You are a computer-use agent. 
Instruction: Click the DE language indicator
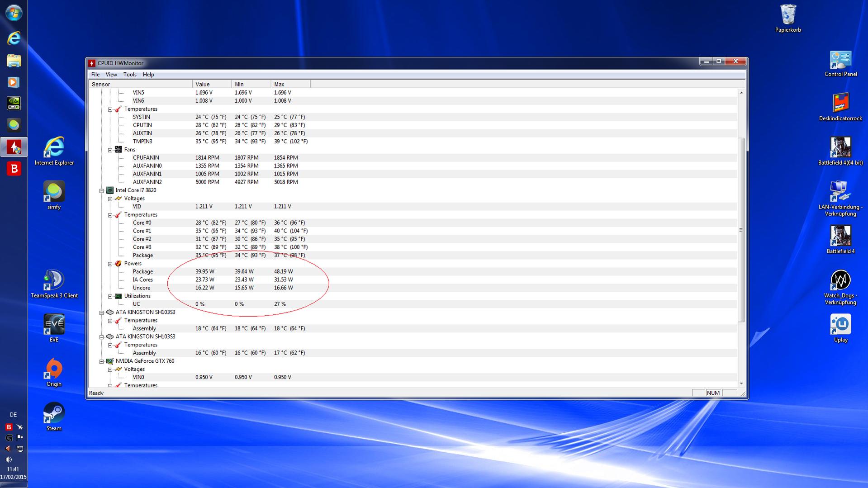[x=13, y=415]
